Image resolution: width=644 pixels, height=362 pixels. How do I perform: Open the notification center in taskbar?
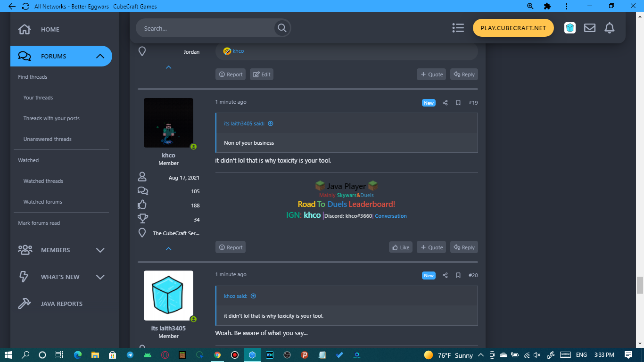tap(628, 355)
